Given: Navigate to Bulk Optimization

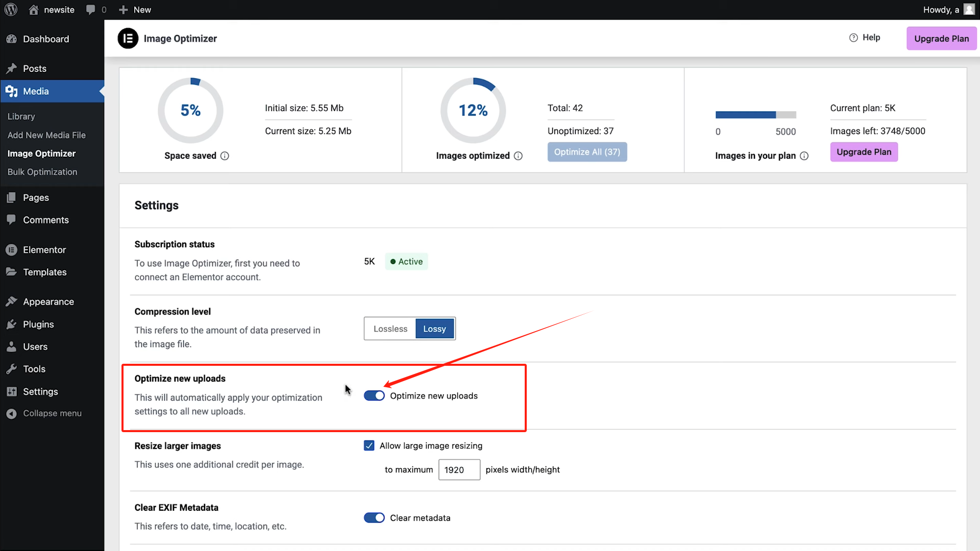Looking at the screenshot, I should [x=42, y=172].
